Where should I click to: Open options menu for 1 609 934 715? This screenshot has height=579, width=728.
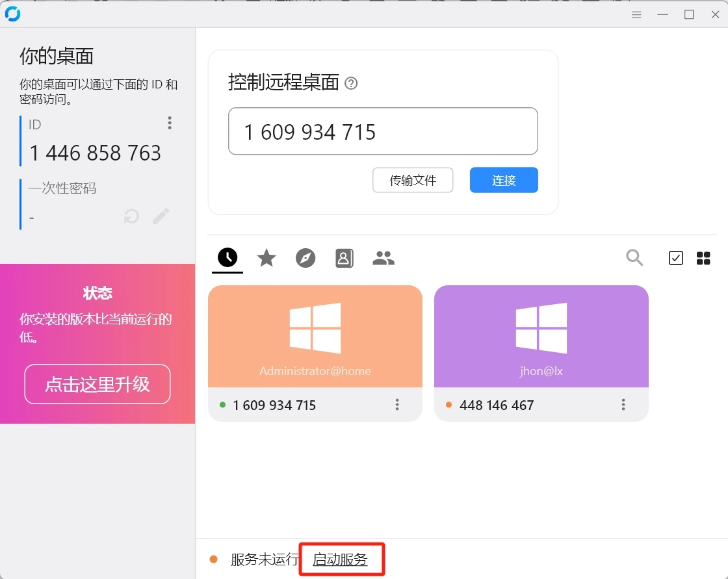[397, 405]
